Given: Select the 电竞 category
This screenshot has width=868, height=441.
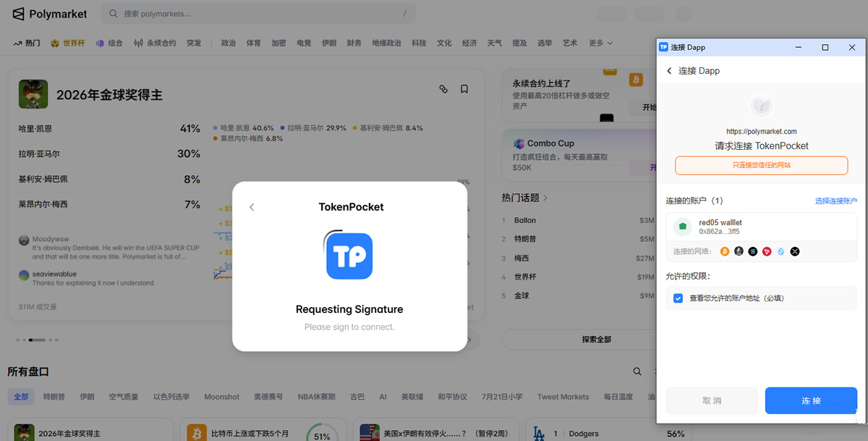Looking at the screenshot, I should click(x=304, y=43).
